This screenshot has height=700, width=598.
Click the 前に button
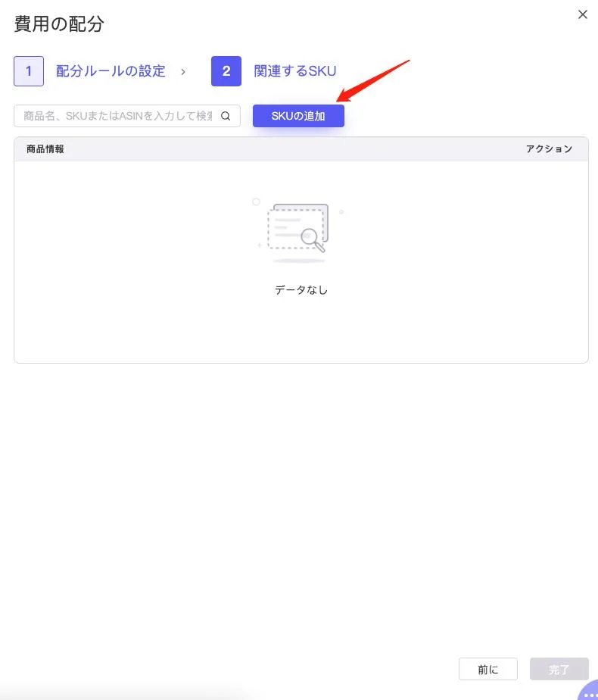pyautogui.click(x=487, y=669)
